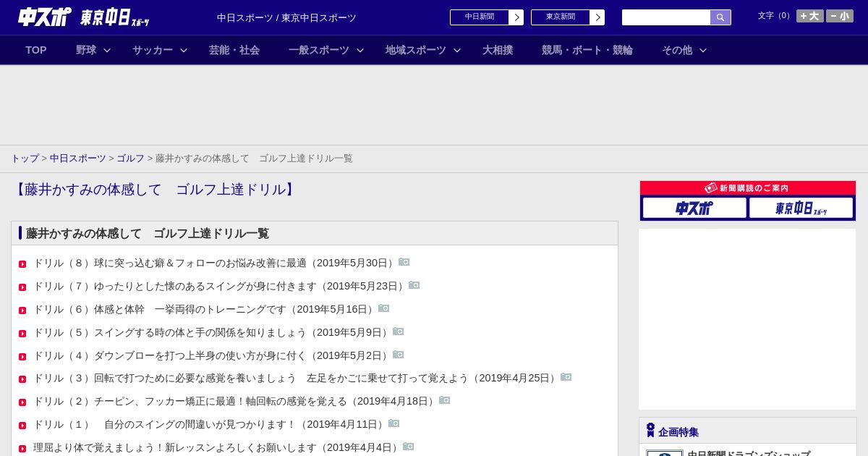Open the 中日新聞ドラゴンズショップ link

tap(749, 453)
